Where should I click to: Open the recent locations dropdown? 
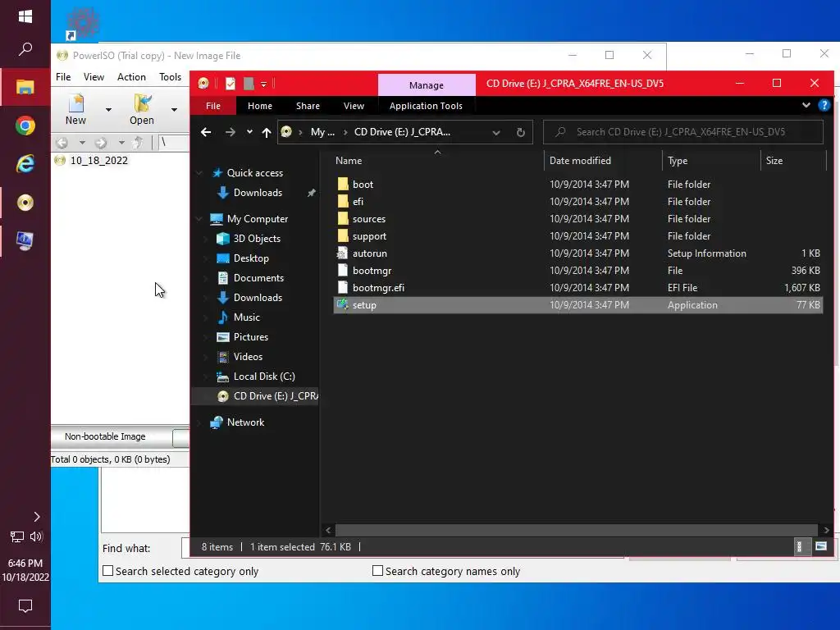pyautogui.click(x=249, y=132)
